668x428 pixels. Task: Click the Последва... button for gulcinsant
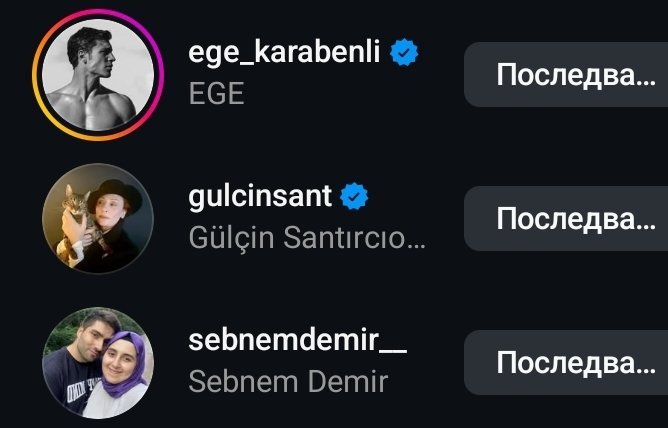566,218
